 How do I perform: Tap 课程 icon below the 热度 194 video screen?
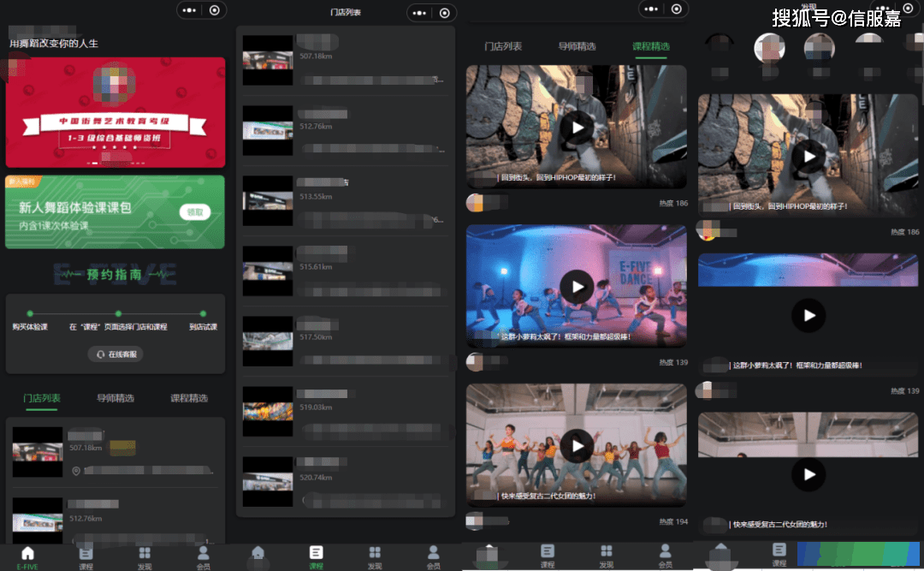[548, 556]
